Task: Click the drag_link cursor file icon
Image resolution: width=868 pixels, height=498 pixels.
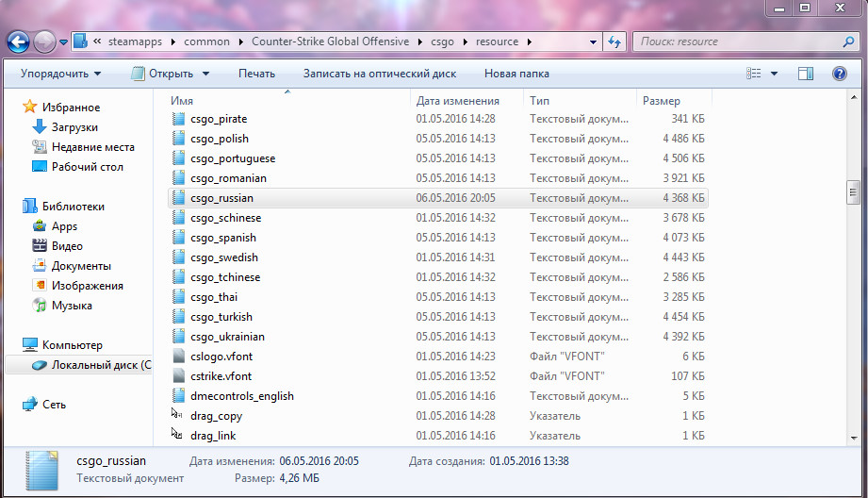Action: pos(177,434)
